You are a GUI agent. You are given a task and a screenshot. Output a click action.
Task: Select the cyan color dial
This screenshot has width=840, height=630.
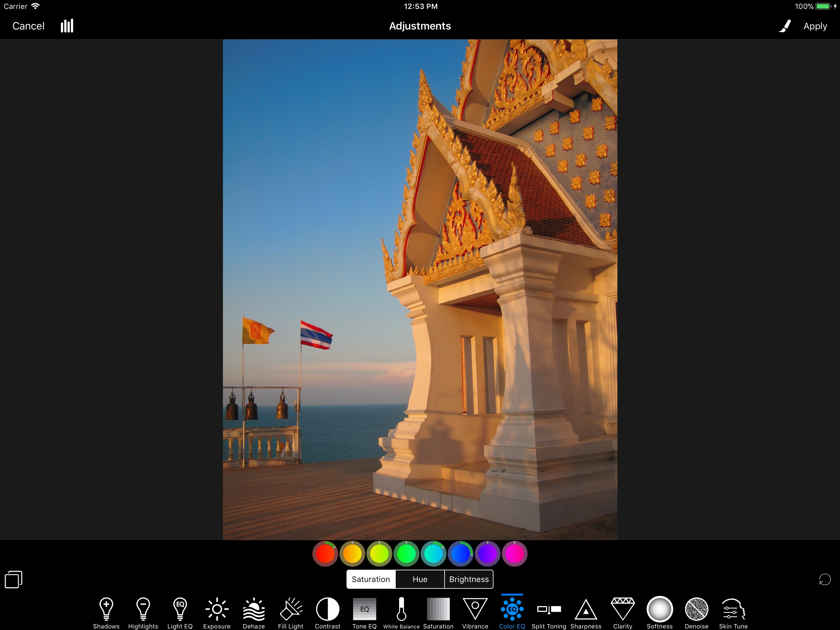[x=433, y=554]
